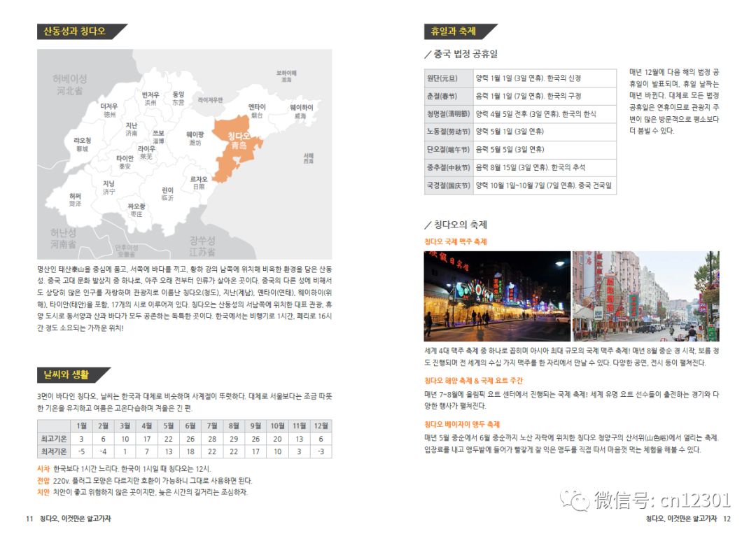Click the 칭다오 베이자이 앵두 축제 heading
The width and height of the screenshot is (756, 534).
click(462, 424)
